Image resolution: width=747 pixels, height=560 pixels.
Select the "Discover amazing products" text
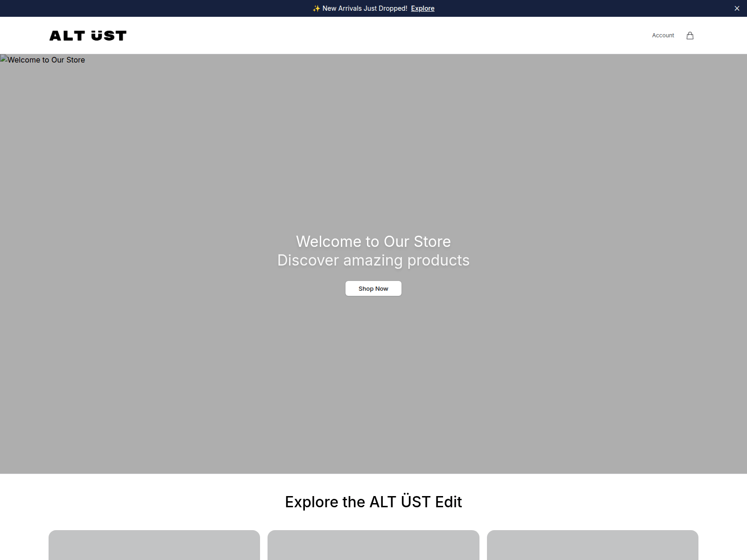coord(373,260)
